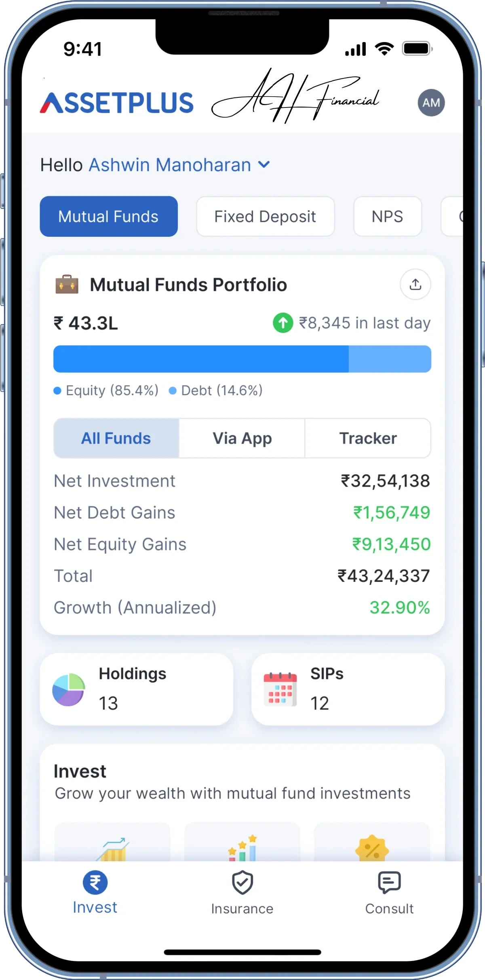Expand the account chevron beside Ashwin Manoharan
Screen dimensions: 485x980
click(264, 164)
